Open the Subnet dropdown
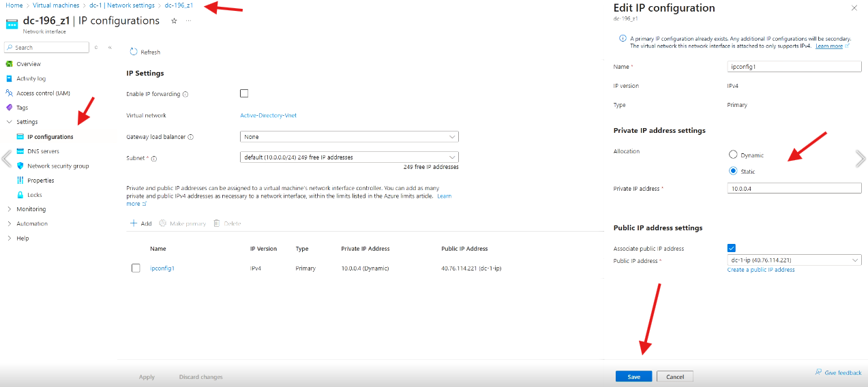 tap(349, 157)
